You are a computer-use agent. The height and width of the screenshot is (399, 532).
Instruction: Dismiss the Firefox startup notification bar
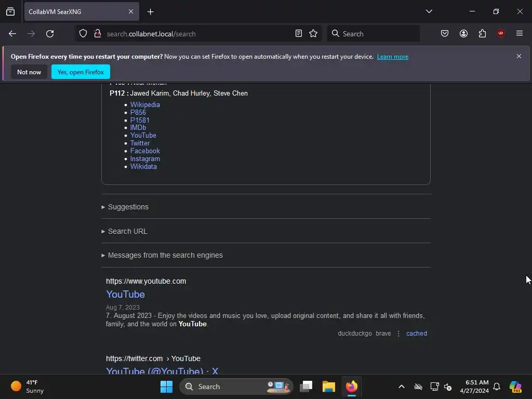(x=519, y=56)
